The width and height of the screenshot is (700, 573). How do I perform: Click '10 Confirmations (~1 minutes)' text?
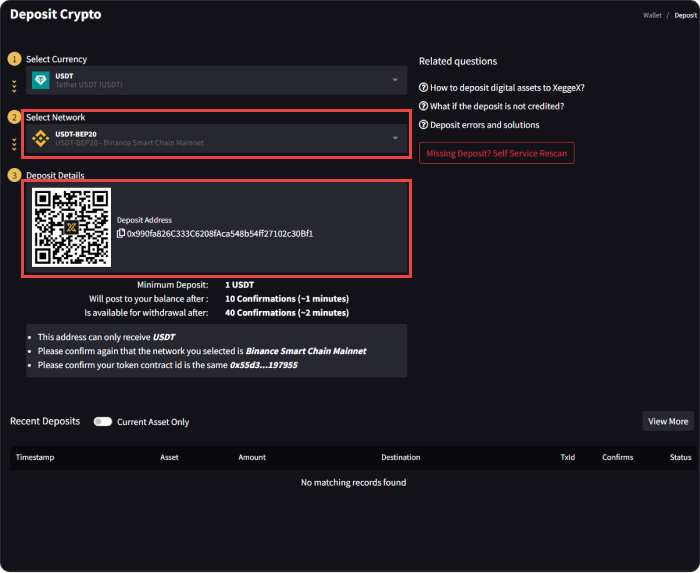point(287,299)
